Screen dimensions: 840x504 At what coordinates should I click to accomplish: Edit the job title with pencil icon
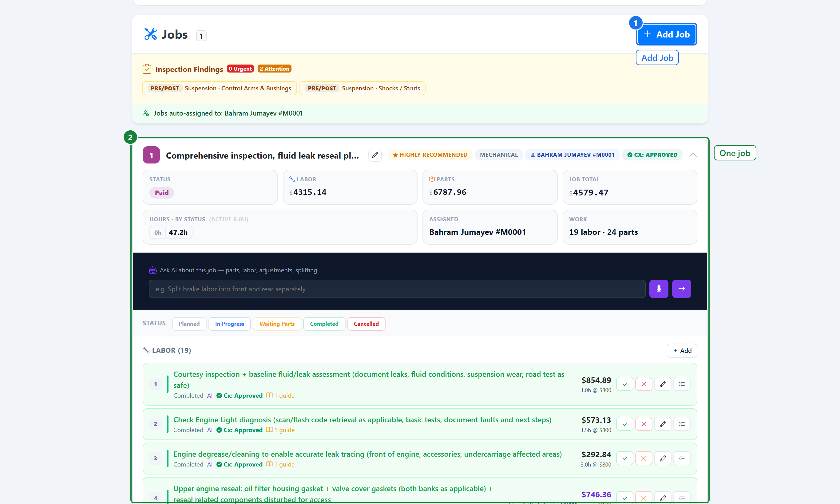coord(375,155)
